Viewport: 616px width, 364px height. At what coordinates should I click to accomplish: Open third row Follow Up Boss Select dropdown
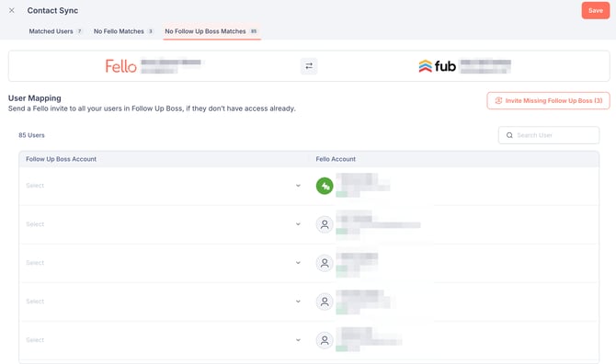[164, 263]
